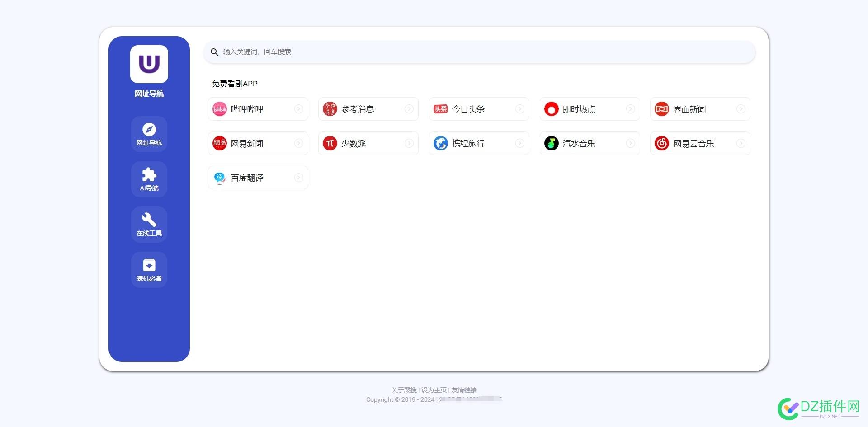Screen dimensions: 868x427
Task: Open the 网址导航 sidebar tab
Action: coord(149,134)
